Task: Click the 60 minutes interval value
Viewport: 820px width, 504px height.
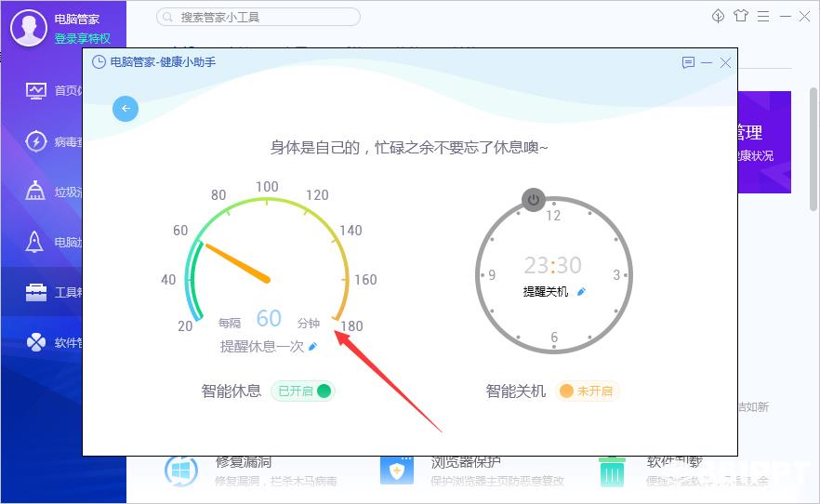Action: pyautogui.click(x=269, y=318)
